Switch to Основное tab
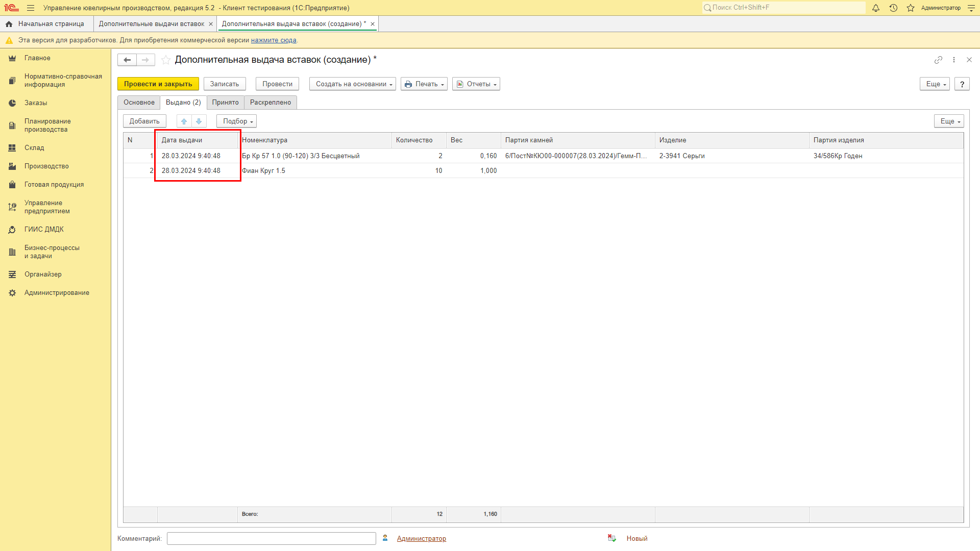Screen dimensions: 980x551 pyautogui.click(x=139, y=103)
